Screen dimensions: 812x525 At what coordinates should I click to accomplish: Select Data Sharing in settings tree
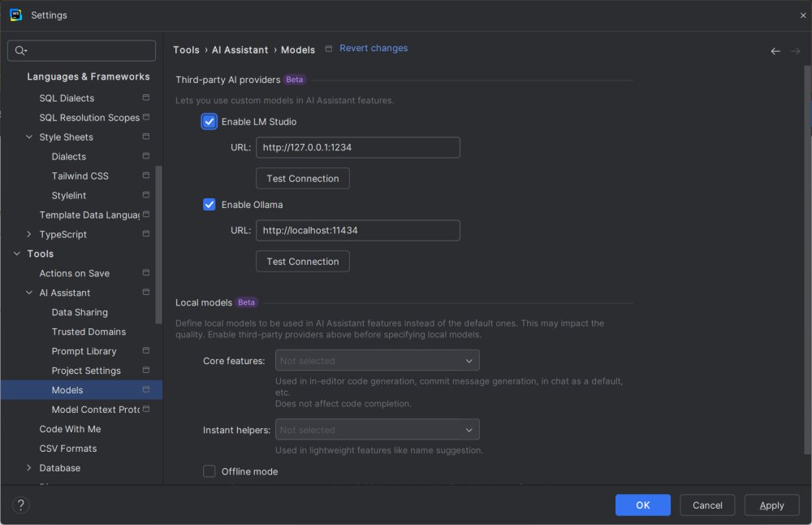click(x=80, y=312)
